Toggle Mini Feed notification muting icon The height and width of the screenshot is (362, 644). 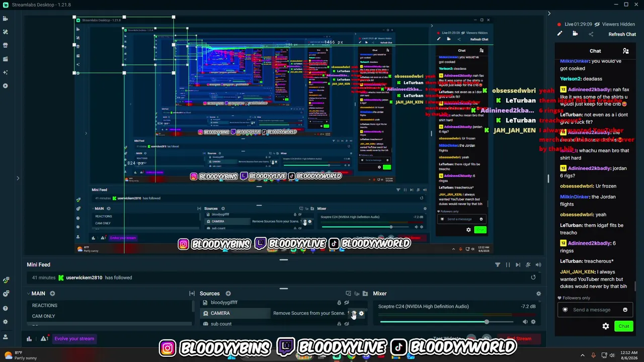pos(528,265)
